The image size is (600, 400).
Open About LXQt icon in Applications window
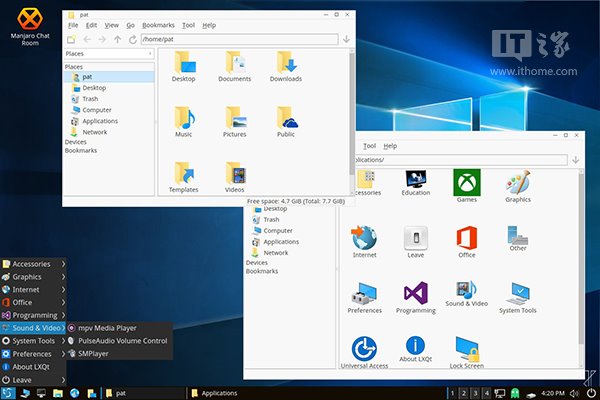click(416, 349)
